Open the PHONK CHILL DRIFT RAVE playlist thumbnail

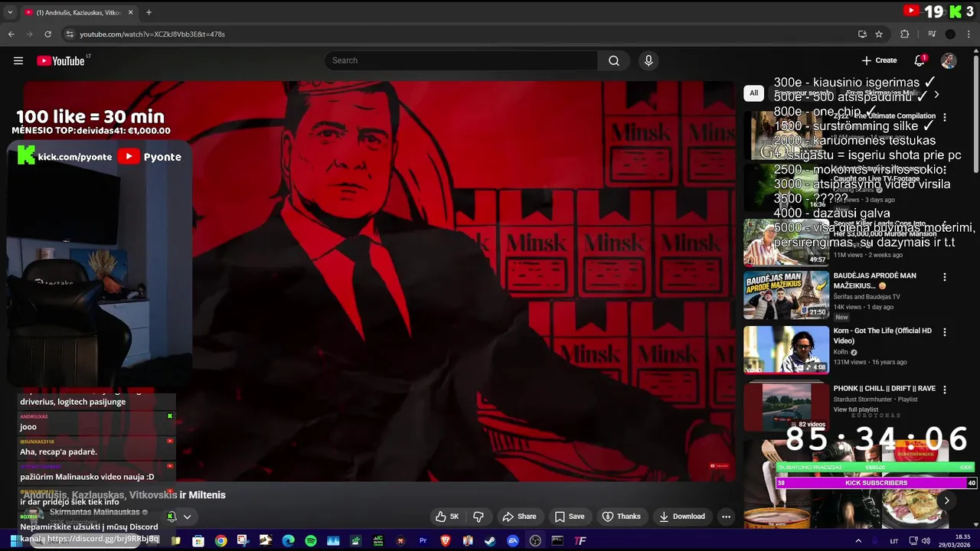click(786, 406)
